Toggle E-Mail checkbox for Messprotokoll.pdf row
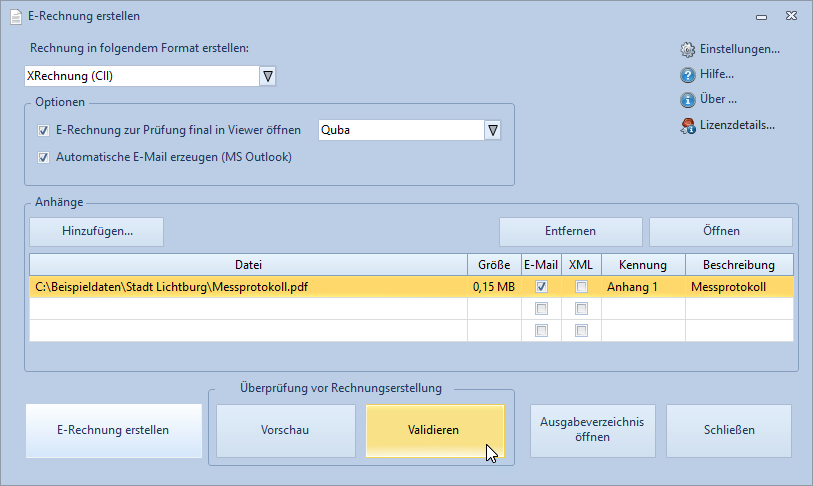This screenshot has height=486, width=813. pyautogui.click(x=541, y=286)
